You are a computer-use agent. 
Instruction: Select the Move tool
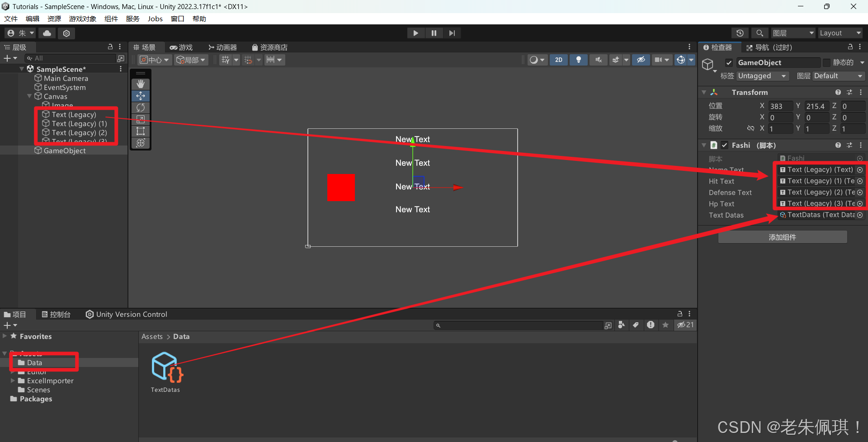pos(141,96)
